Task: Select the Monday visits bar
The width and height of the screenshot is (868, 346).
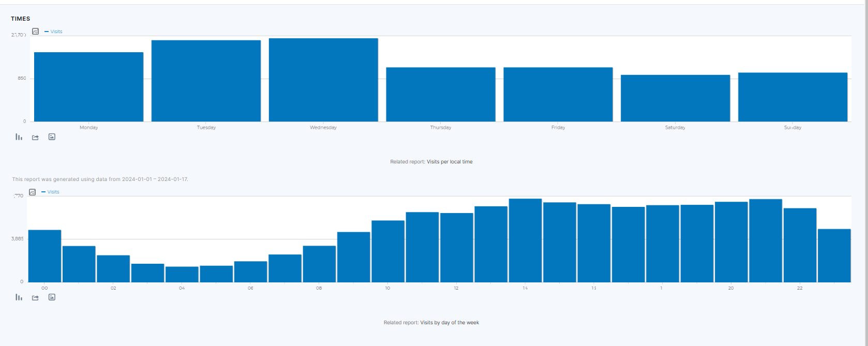Action: 88,87
